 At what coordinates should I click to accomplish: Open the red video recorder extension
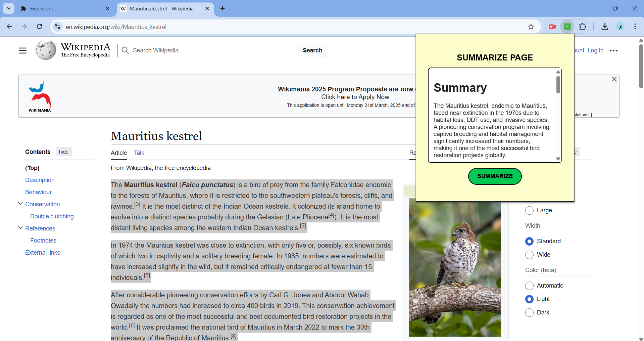coord(552,27)
